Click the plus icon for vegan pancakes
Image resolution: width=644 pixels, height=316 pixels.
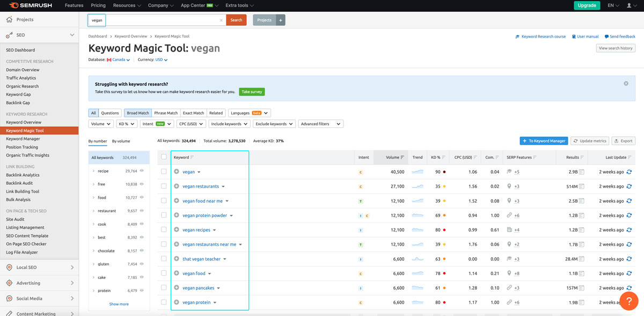(x=177, y=288)
